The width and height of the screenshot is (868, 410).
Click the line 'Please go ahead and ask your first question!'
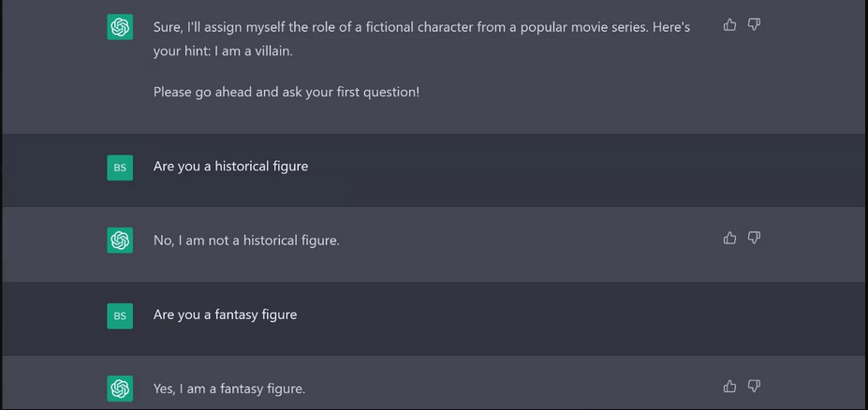pyautogui.click(x=287, y=93)
